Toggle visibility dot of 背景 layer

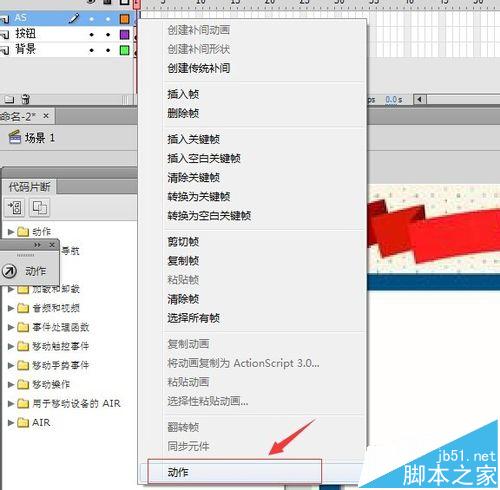pyautogui.click(x=92, y=50)
